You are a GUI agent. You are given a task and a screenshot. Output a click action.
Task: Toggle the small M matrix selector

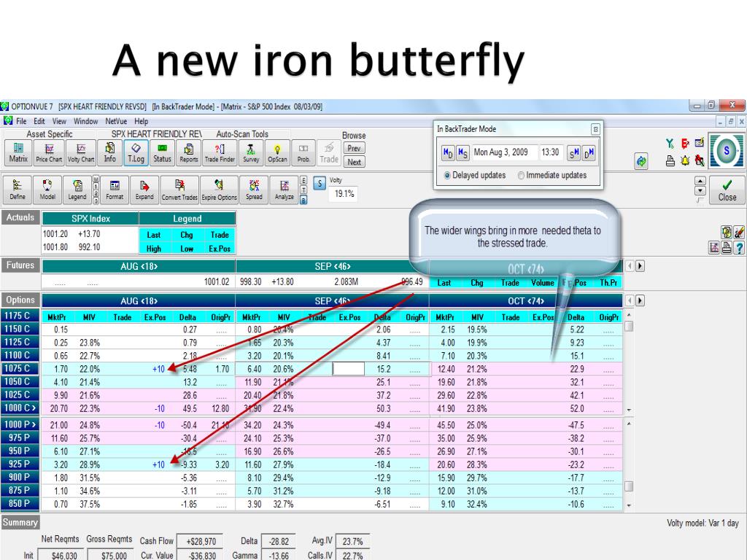[x=96, y=179]
